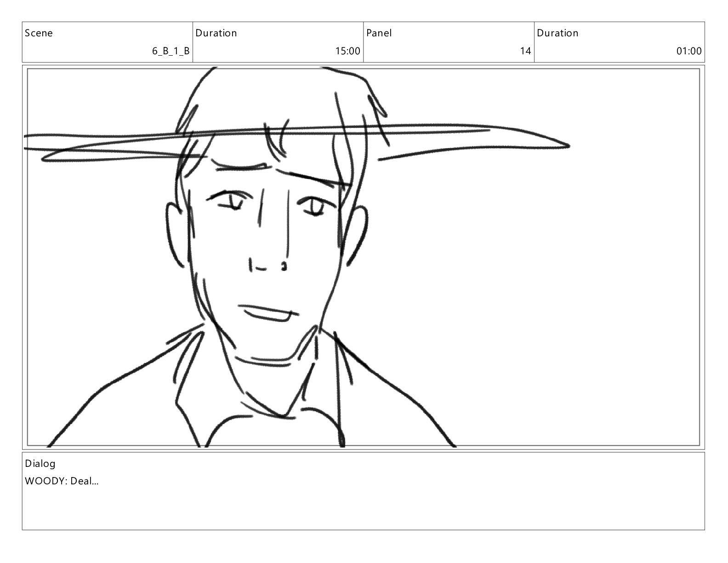This screenshot has height=563, width=728.
Task: Select scene duration value 15:00
Action: pyautogui.click(x=348, y=51)
